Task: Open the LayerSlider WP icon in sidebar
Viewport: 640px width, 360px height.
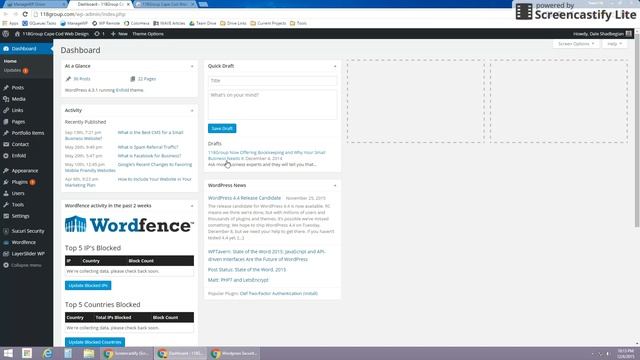Action: (6, 254)
